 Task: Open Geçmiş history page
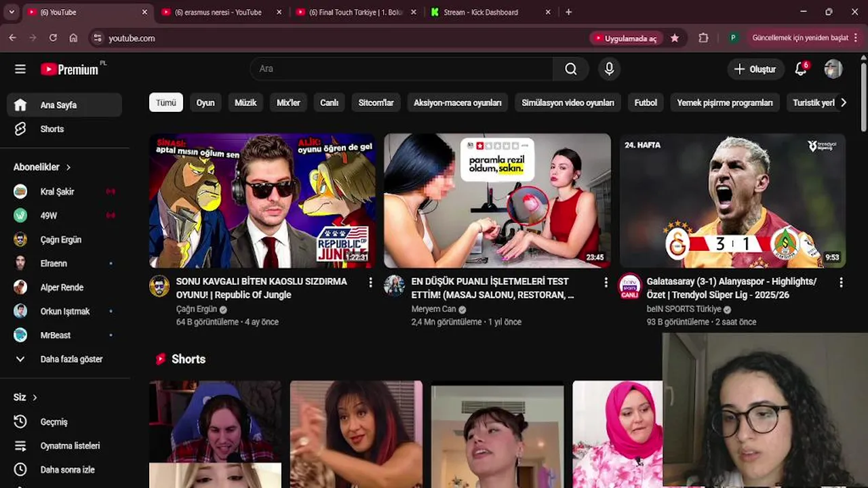click(64, 422)
